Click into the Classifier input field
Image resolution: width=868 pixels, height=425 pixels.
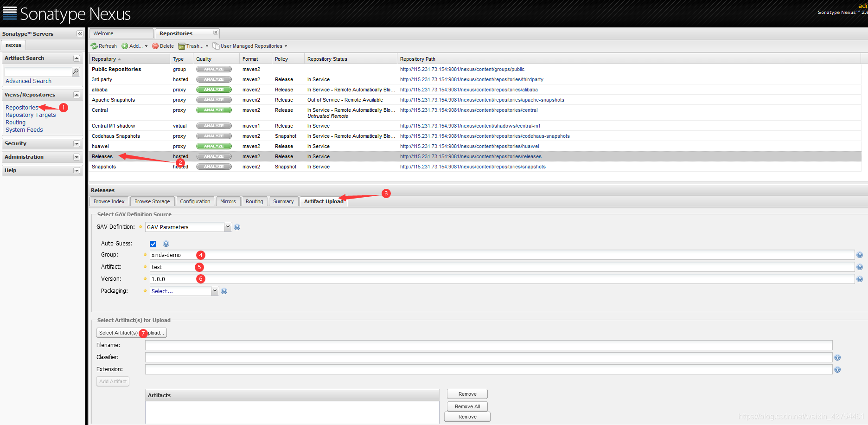click(x=488, y=357)
